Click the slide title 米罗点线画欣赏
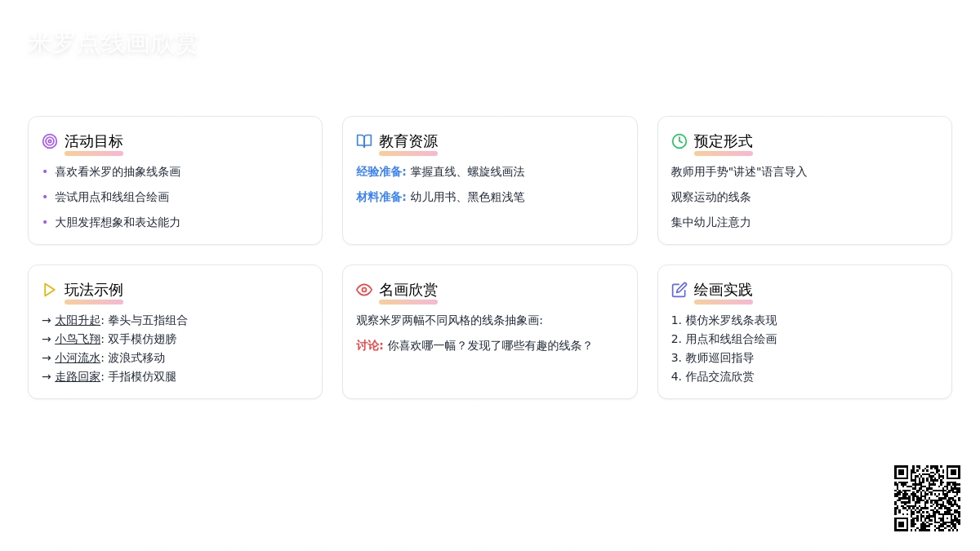Viewport: 980px width, 551px height. [x=113, y=44]
